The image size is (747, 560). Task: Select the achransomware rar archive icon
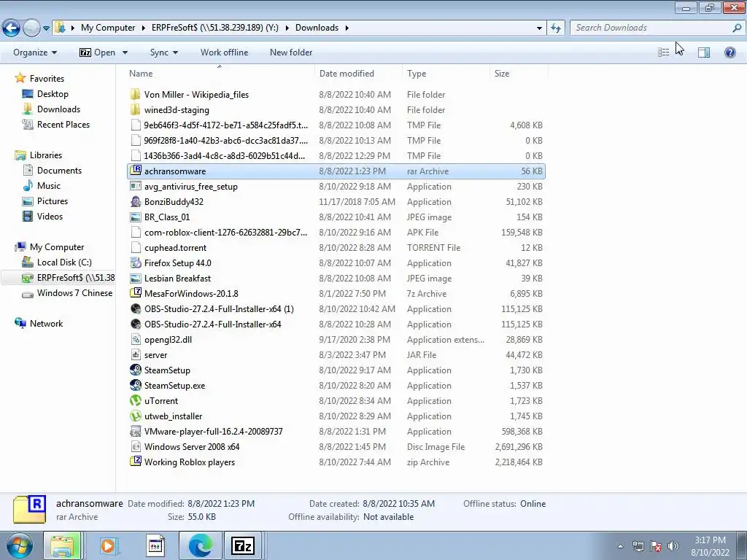click(136, 170)
